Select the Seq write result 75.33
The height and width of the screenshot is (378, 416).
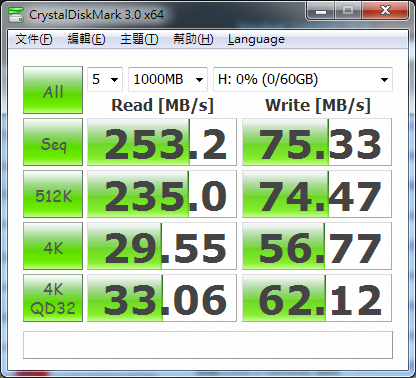[317, 142]
